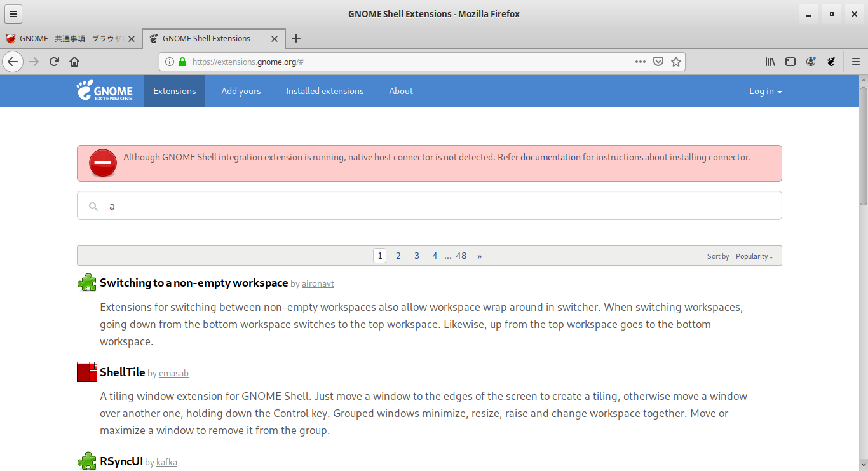Go to next results page arrow
868x471 pixels.
[x=479, y=256]
